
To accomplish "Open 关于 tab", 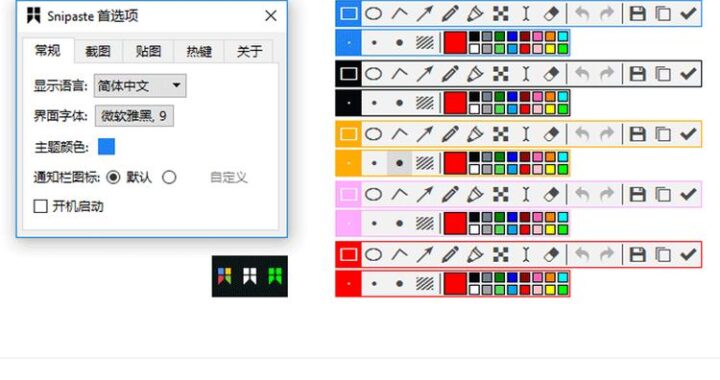I will click(x=249, y=51).
